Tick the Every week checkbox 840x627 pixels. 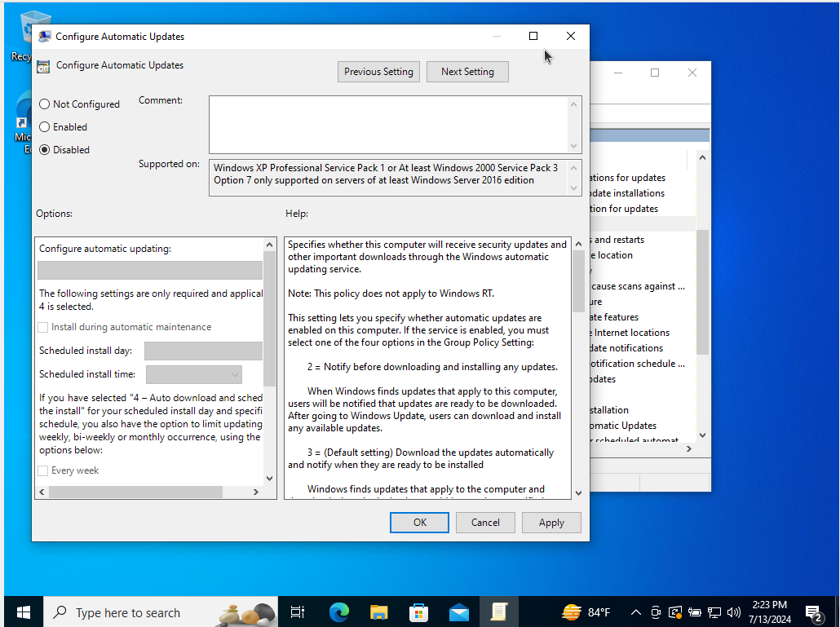[43, 470]
